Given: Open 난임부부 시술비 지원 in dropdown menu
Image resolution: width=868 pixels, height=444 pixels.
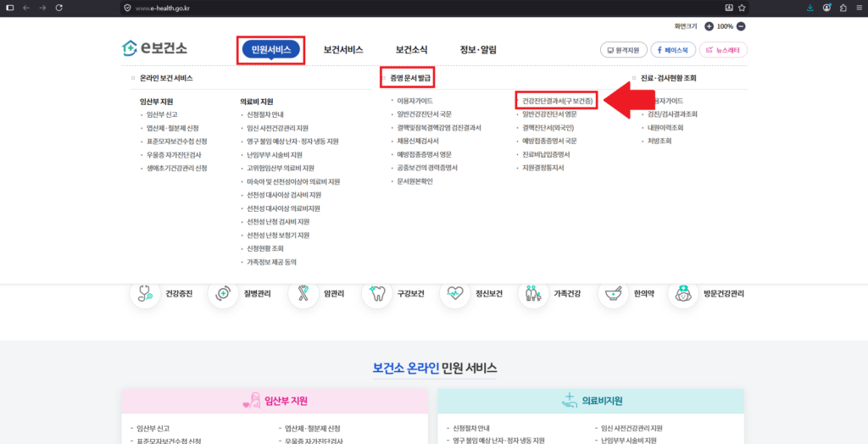Looking at the screenshot, I should (x=275, y=154).
